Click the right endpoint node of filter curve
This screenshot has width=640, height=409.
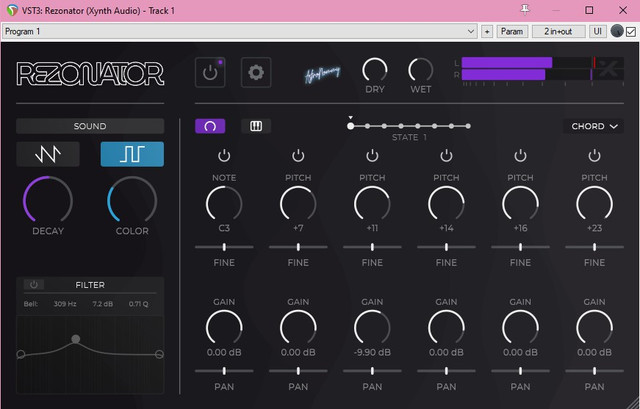point(160,354)
